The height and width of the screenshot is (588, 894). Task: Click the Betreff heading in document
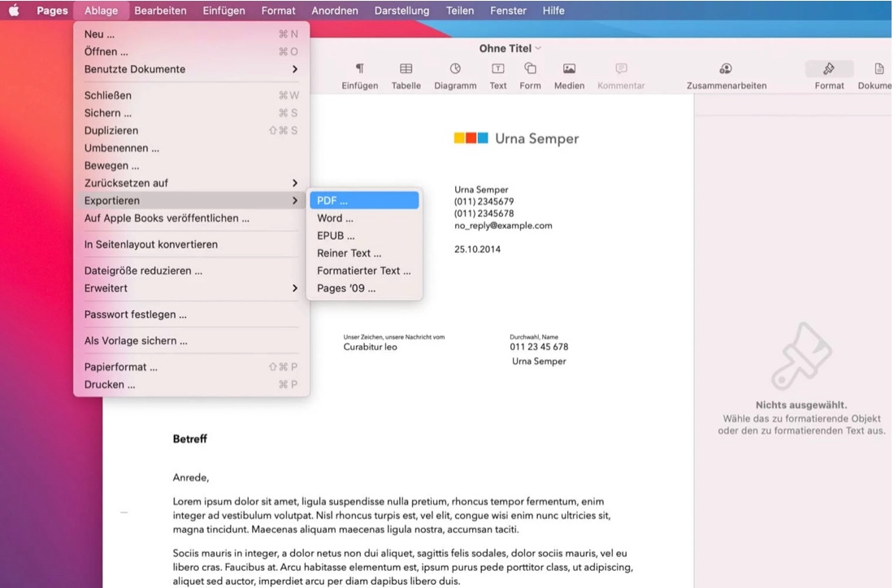coord(190,439)
